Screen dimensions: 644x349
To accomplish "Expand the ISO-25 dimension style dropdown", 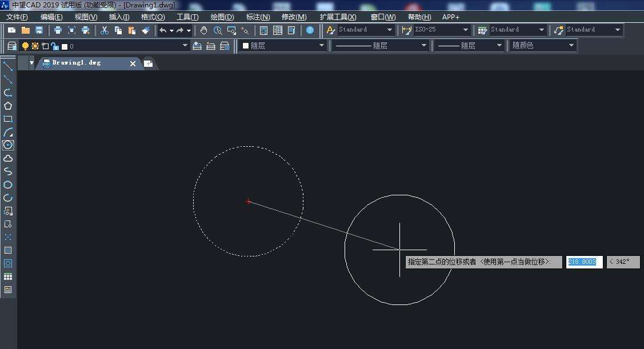I will click(x=466, y=30).
